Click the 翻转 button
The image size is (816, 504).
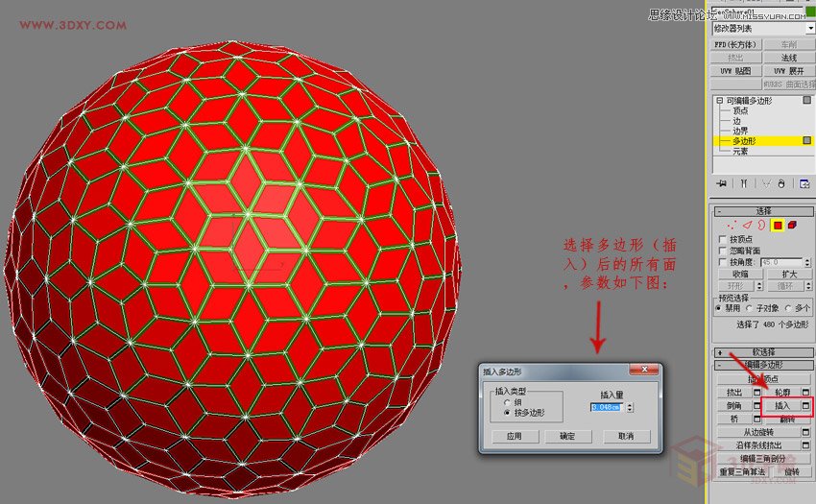coord(787,420)
